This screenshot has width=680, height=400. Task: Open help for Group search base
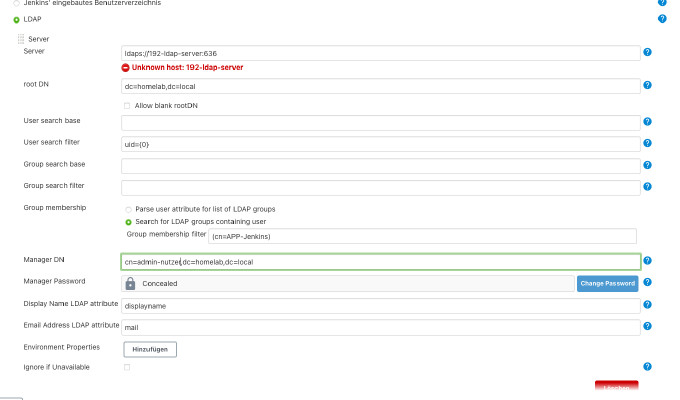(x=647, y=165)
